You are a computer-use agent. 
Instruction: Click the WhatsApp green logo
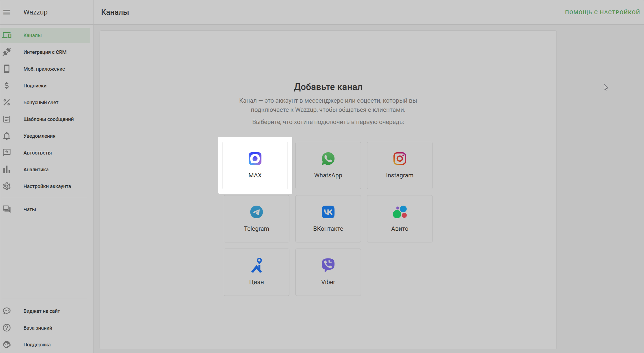tap(328, 159)
